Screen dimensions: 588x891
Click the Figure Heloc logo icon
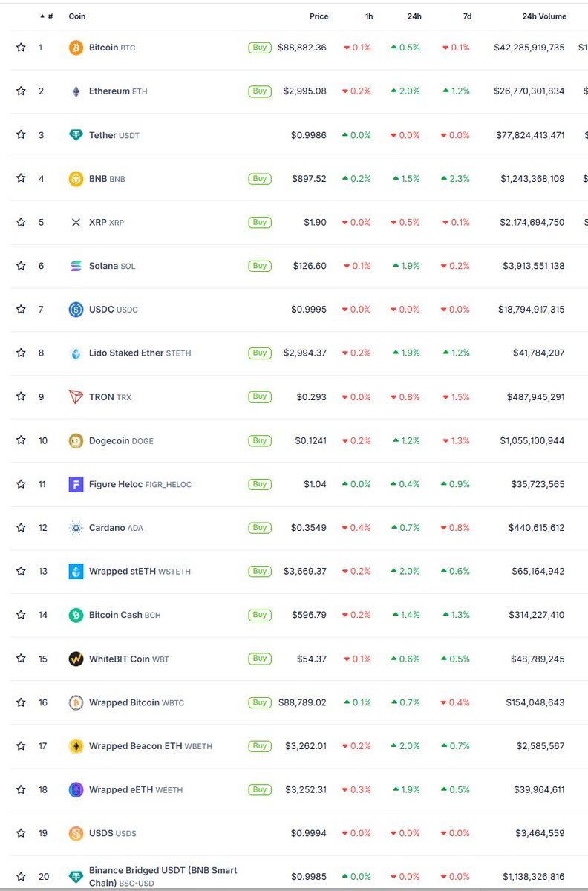76,484
